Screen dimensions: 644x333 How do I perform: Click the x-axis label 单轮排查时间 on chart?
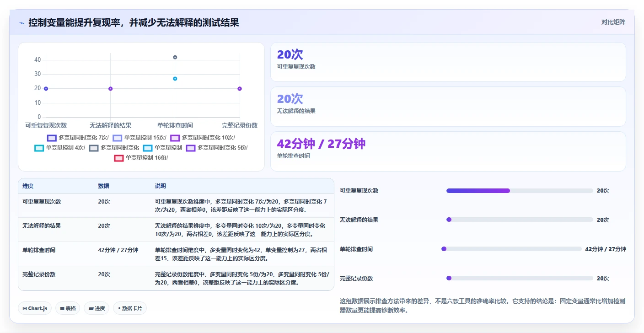coord(175,125)
